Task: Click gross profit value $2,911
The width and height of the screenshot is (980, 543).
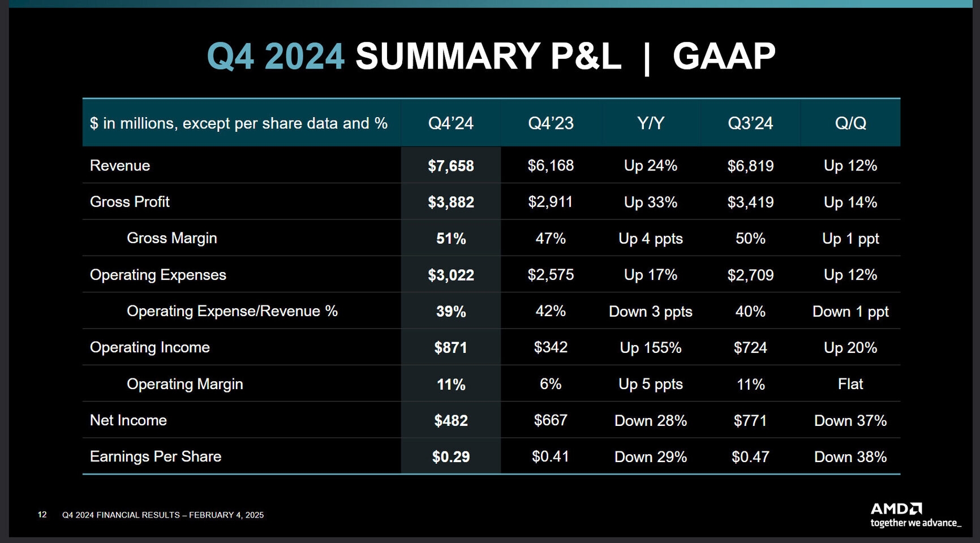Action: point(551,202)
